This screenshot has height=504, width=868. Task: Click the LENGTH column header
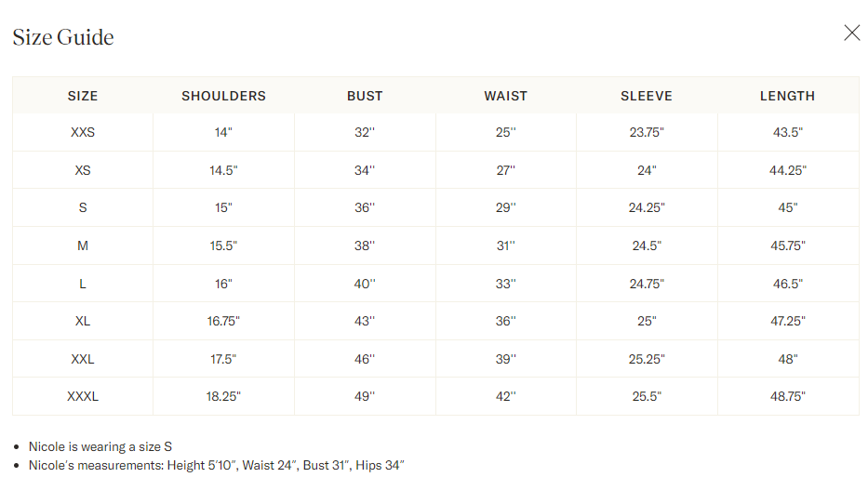787,96
